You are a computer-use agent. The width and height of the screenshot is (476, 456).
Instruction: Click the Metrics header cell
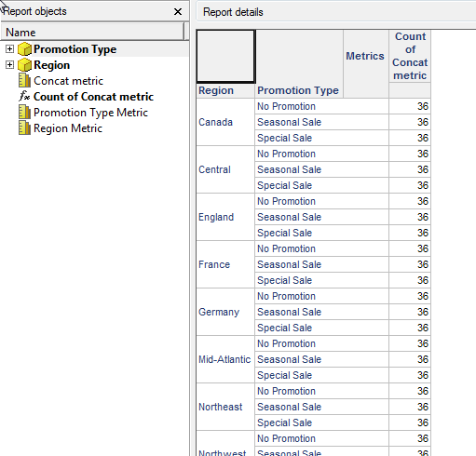coord(366,63)
